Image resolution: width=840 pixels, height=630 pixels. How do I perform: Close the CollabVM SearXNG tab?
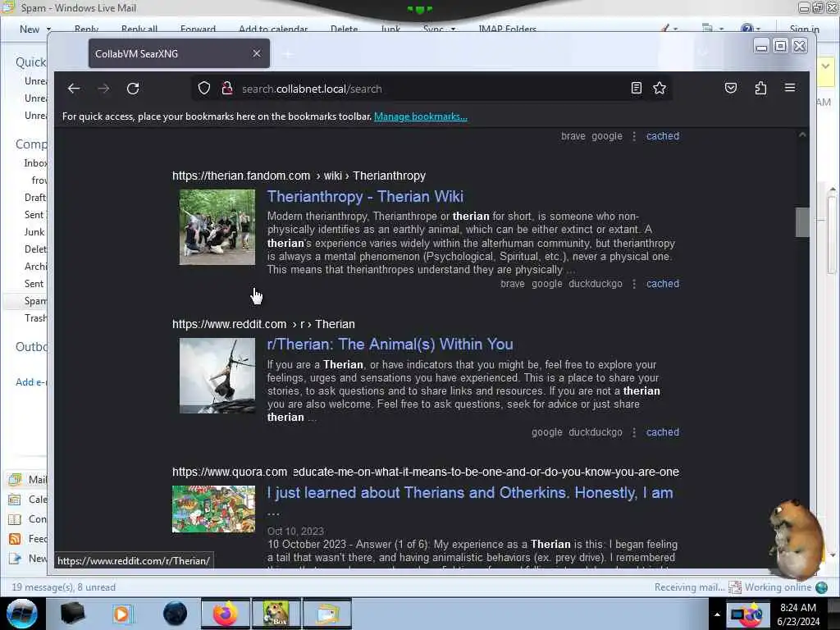click(x=257, y=53)
